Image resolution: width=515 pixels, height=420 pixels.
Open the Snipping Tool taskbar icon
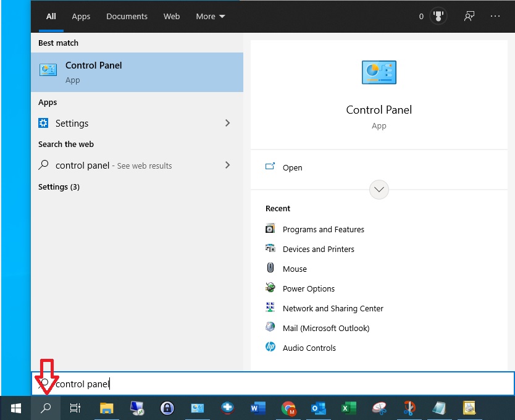coord(379,408)
